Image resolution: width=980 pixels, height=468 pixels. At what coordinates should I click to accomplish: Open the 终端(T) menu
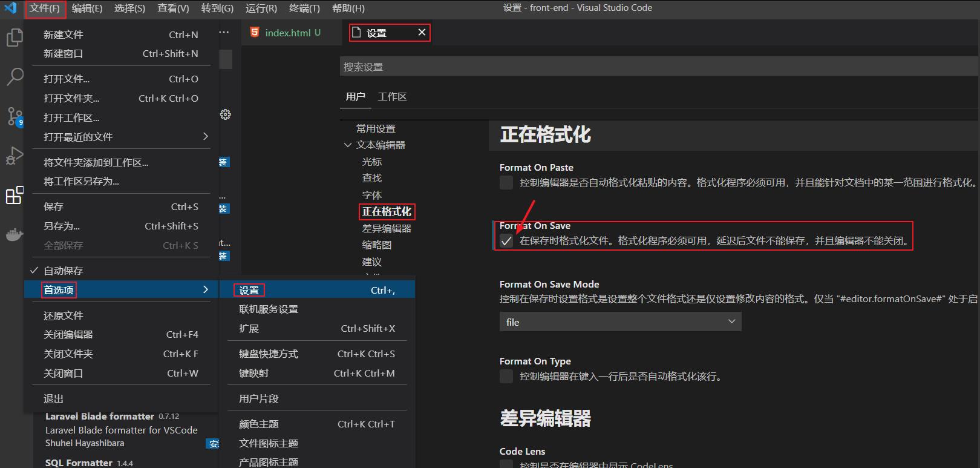304,8
